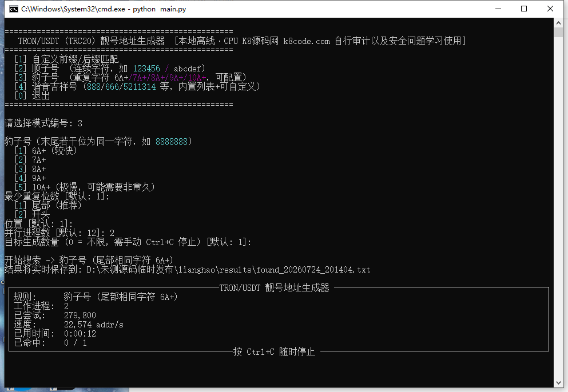Click the cyan '888/666/5211314' text
Image resolution: width=568 pixels, height=392 pixels.
click(x=121, y=86)
